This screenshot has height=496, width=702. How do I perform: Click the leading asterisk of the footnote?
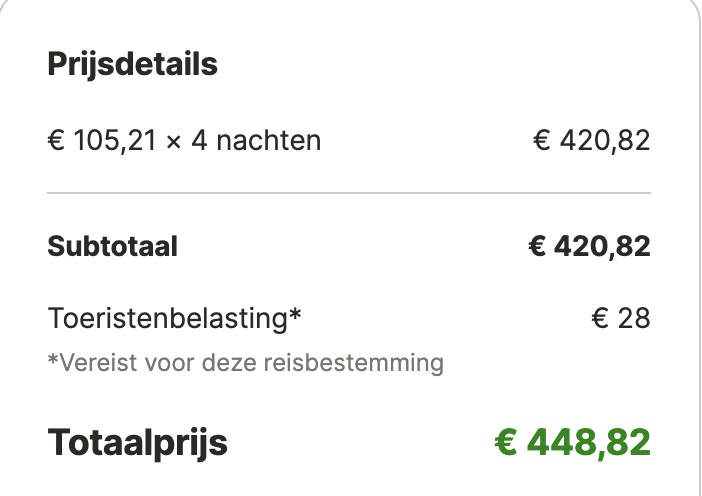[x=53, y=359]
